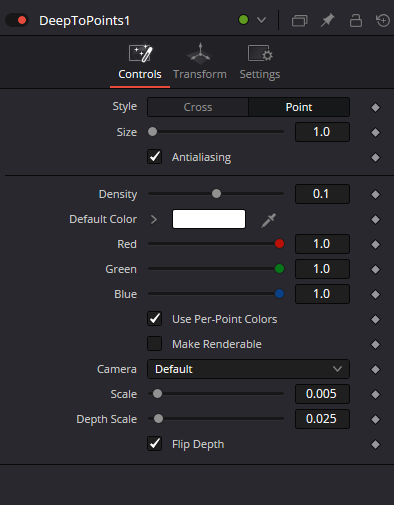The image size is (394, 505).
Task: Open the tile color dropdown chevron
Action: pyautogui.click(x=262, y=20)
